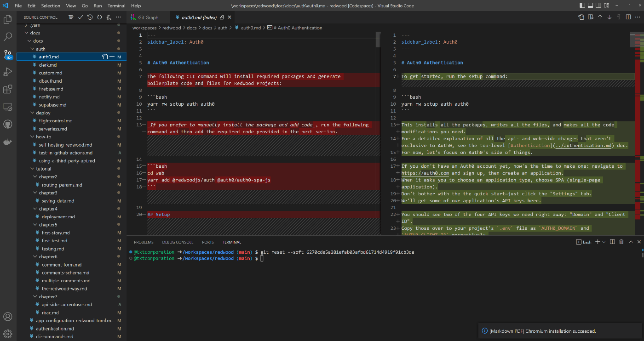
Task: Switch to the Ports panel tab
Action: [x=207, y=242]
